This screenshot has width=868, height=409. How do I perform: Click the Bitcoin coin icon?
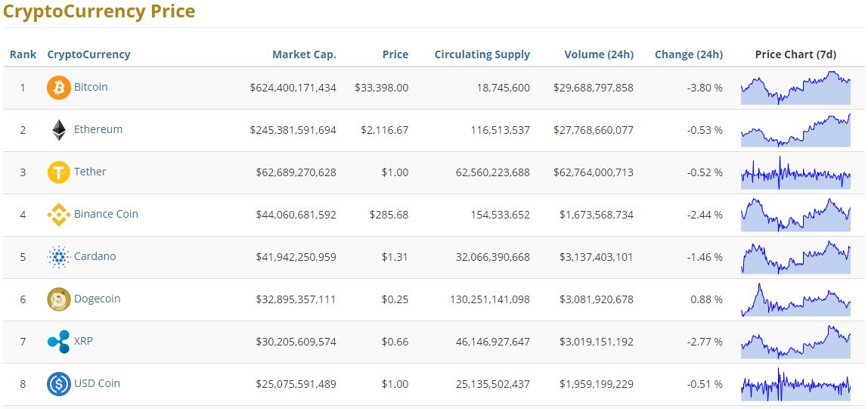(x=58, y=88)
